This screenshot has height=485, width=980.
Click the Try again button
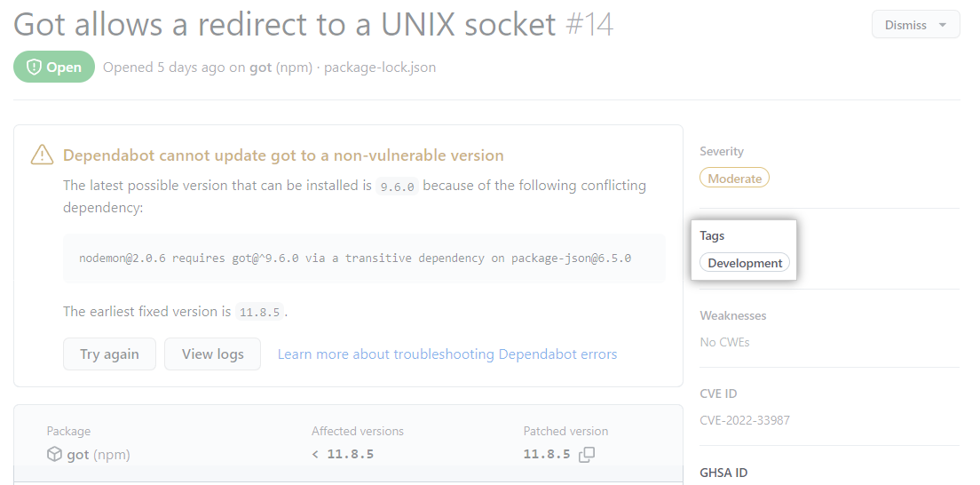[x=109, y=354]
